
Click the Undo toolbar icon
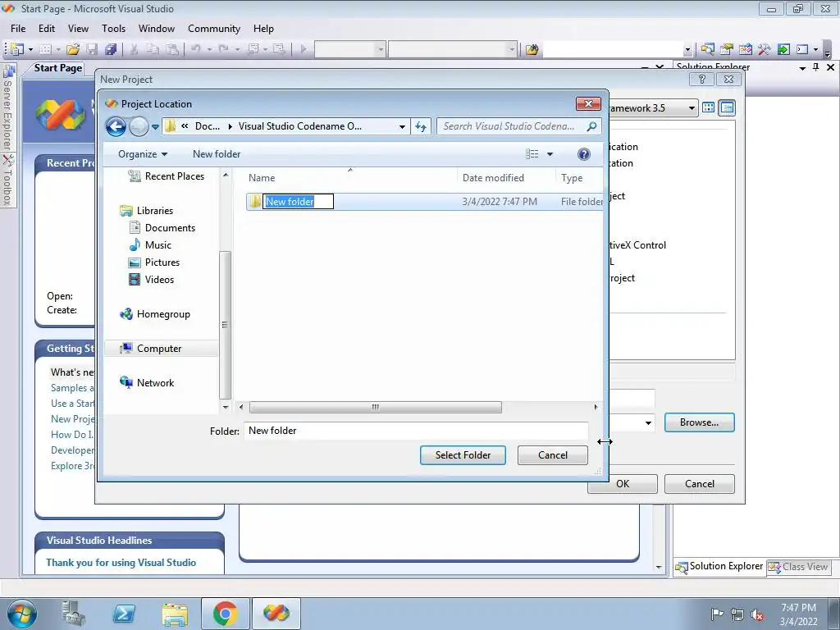tap(195, 49)
